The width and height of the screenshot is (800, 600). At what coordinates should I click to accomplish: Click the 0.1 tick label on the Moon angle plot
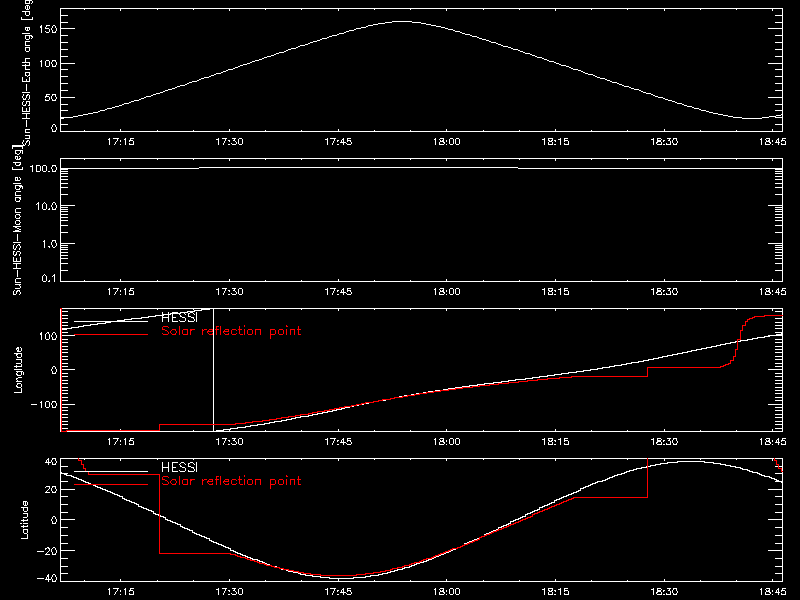49,278
